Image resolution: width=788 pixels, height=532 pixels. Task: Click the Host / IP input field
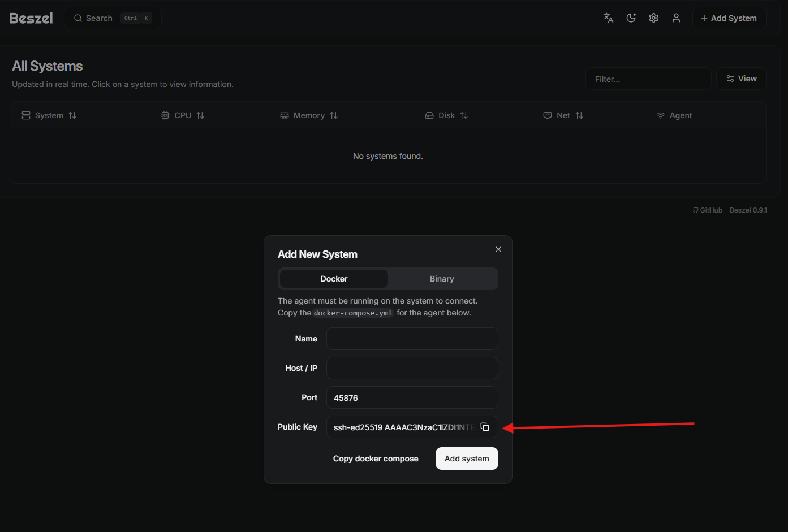(x=412, y=368)
